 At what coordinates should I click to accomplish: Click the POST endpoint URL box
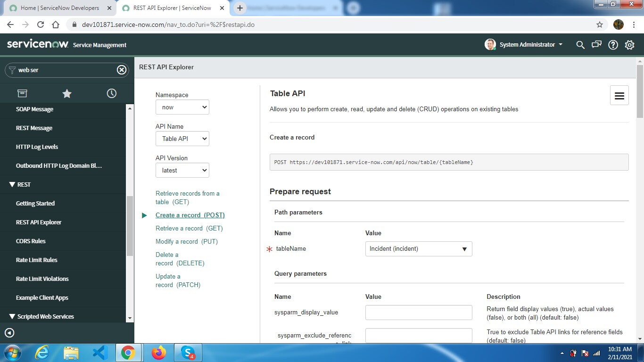[x=449, y=162]
